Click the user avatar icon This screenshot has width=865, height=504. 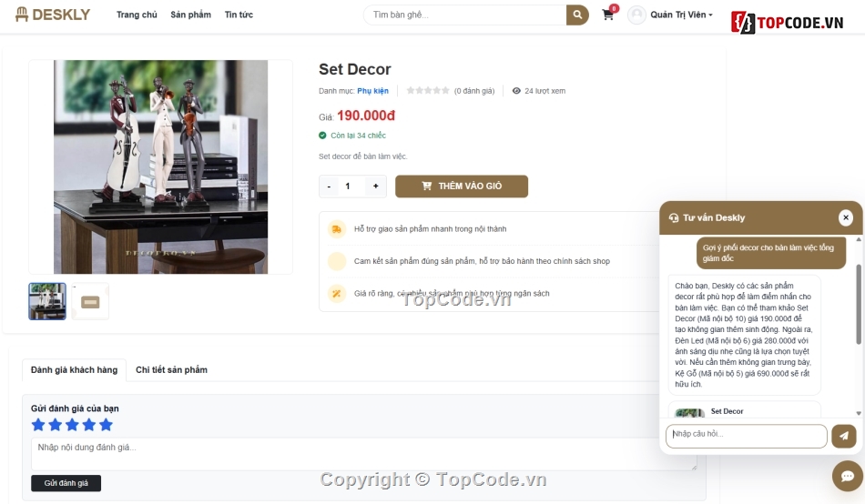point(636,15)
